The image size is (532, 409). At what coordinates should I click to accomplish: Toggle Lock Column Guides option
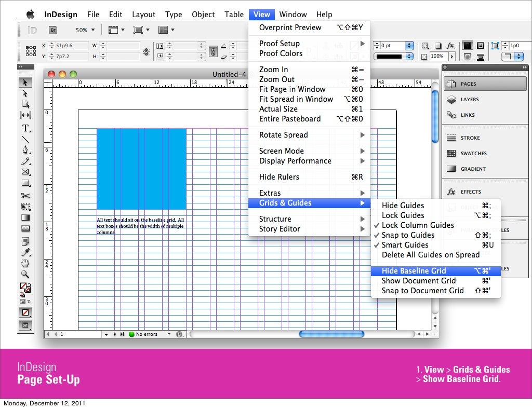[436, 225]
